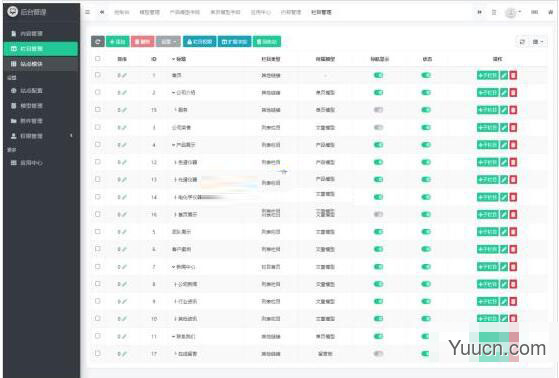Click the sort-weight pencil icon in row ID 9
This screenshot has width=559, height=378.
(124, 301)
